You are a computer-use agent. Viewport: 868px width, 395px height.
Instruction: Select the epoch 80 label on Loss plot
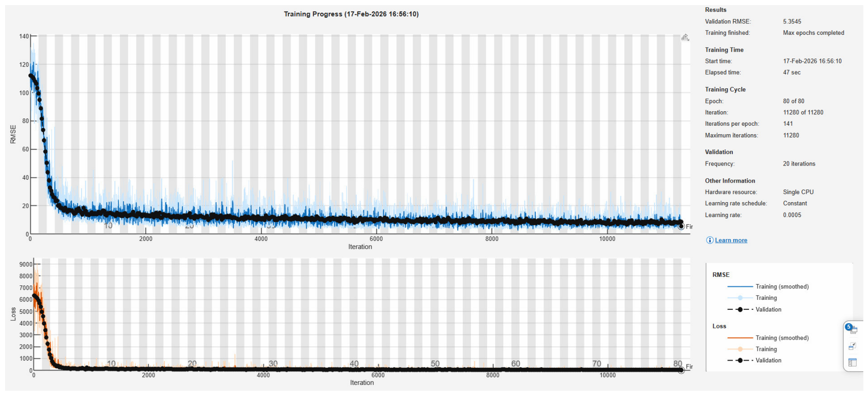pos(678,364)
